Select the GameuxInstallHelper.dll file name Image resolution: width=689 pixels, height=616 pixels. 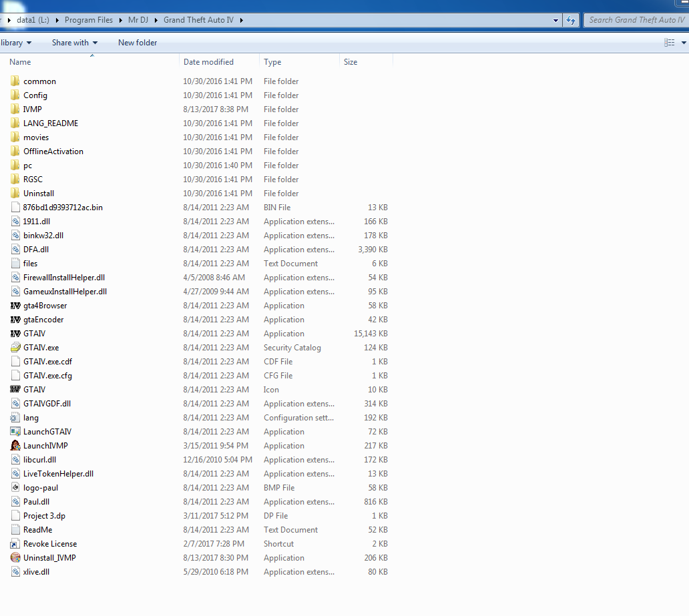point(65,291)
